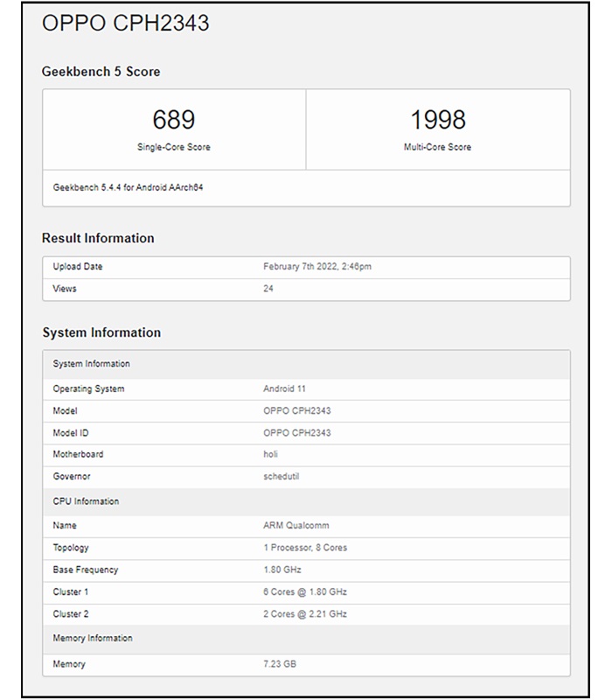This screenshot has height=700, width=612.
Task: Click the Cluster 2 row label
Action: [x=71, y=614]
